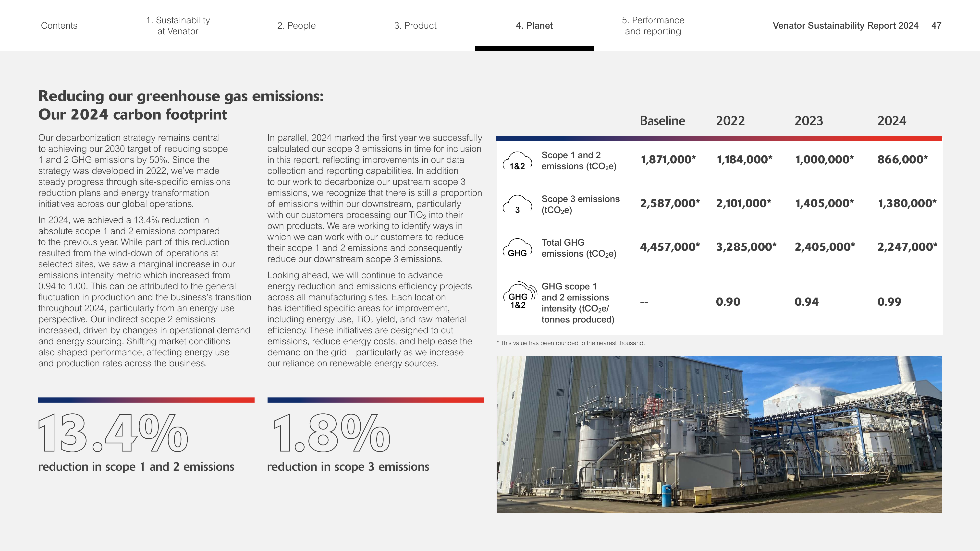Select the 866,000* table value
The width and height of the screenshot is (980, 551).
(902, 159)
